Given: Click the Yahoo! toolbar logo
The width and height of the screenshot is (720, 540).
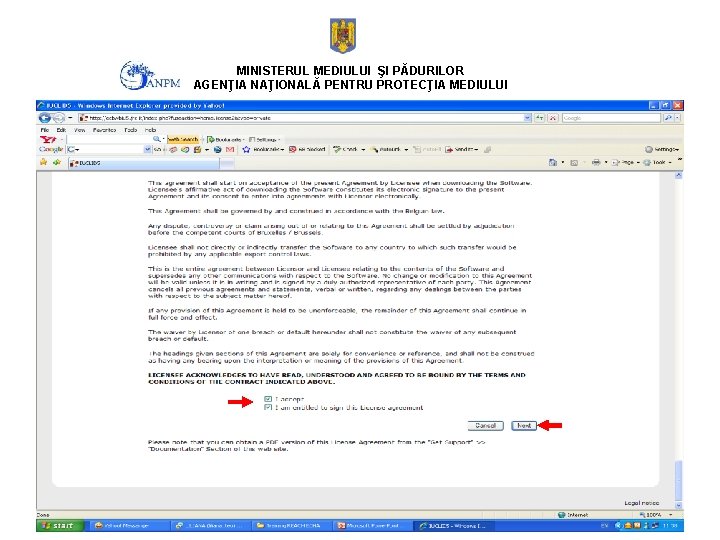Looking at the screenshot, I should pos(48,139).
